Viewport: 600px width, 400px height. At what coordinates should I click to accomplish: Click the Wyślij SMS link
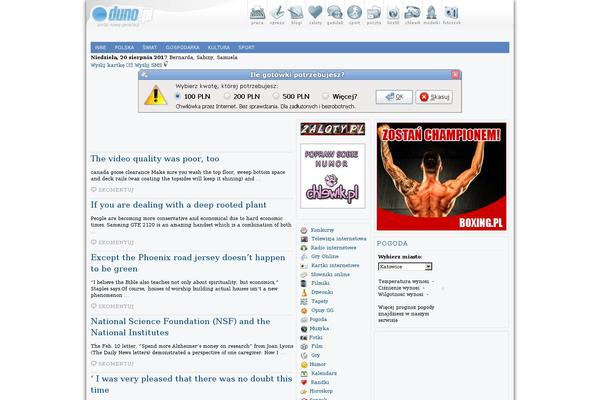point(148,65)
